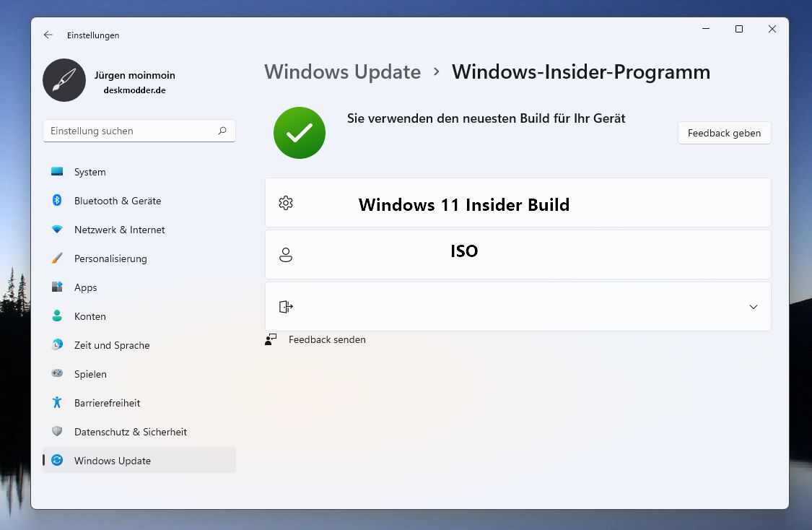The image size is (812, 530).
Task: Click the System monitor icon
Action: click(57, 171)
